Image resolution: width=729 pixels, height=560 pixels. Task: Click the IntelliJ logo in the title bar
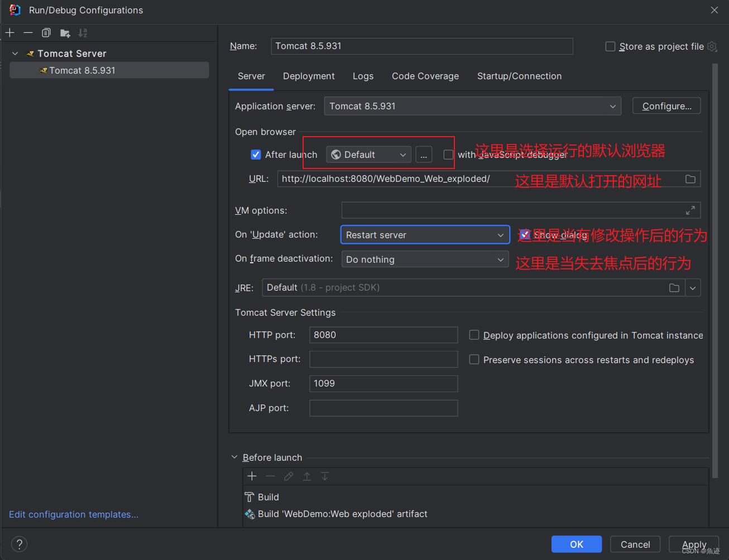15,10
